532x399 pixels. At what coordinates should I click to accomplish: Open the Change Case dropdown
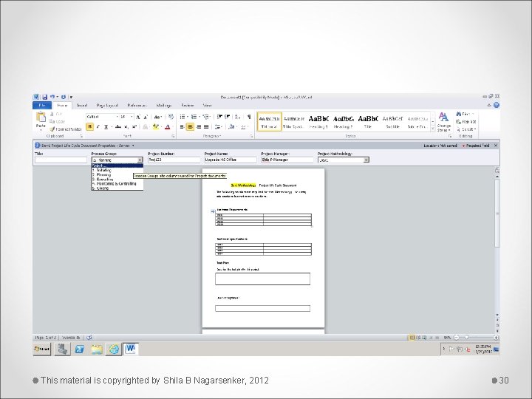[158, 117]
